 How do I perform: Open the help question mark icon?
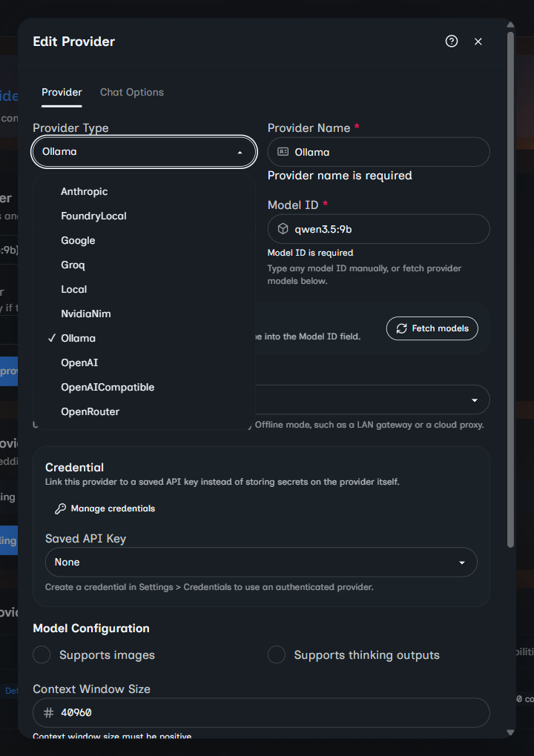pyautogui.click(x=452, y=42)
